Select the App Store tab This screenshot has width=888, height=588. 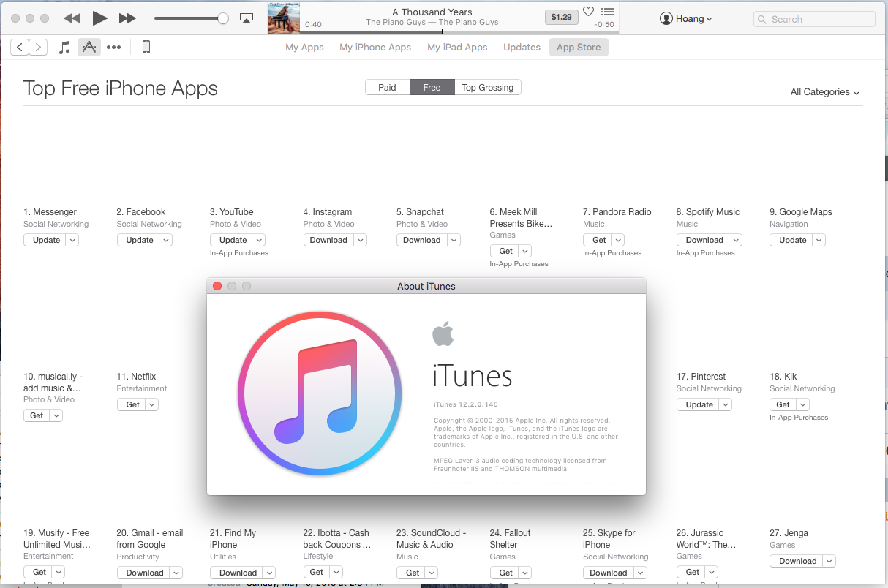579,48
